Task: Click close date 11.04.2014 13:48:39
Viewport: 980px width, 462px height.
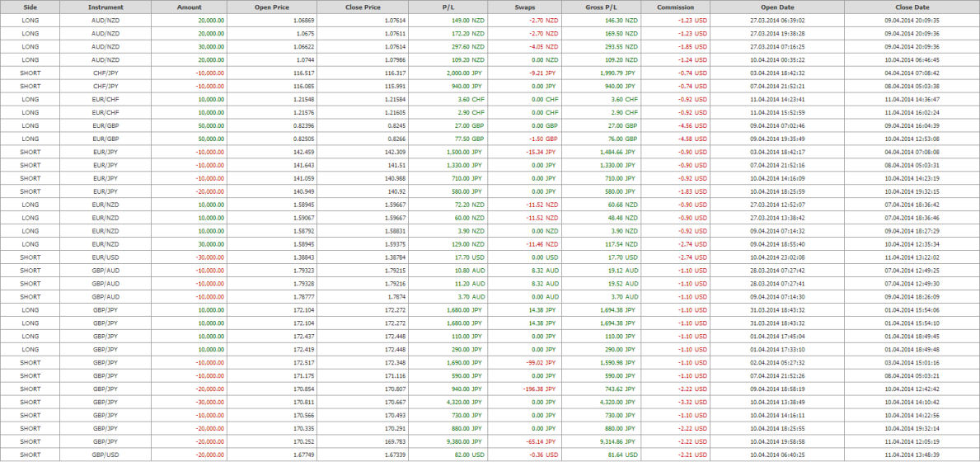Action: click(x=912, y=454)
